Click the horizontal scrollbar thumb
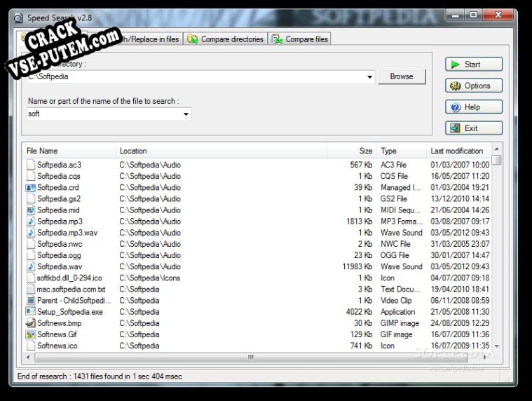Viewport: 532px width, 401px height. point(251,357)
